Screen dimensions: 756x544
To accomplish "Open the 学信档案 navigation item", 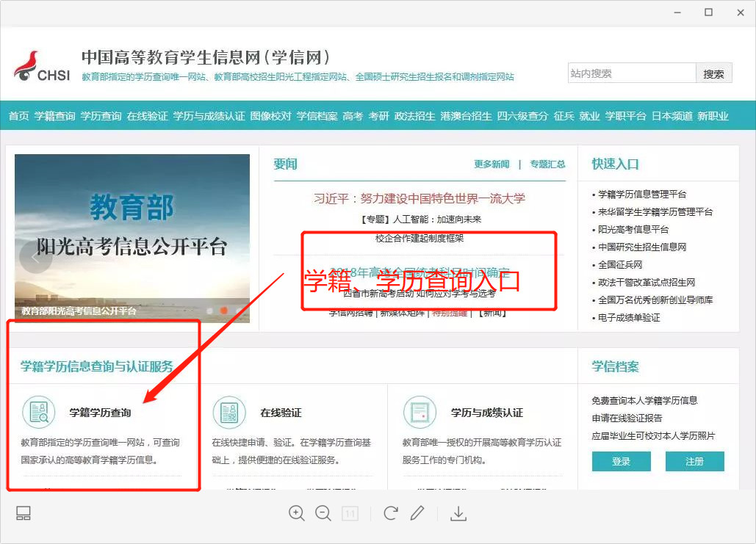I will [317, 116].
